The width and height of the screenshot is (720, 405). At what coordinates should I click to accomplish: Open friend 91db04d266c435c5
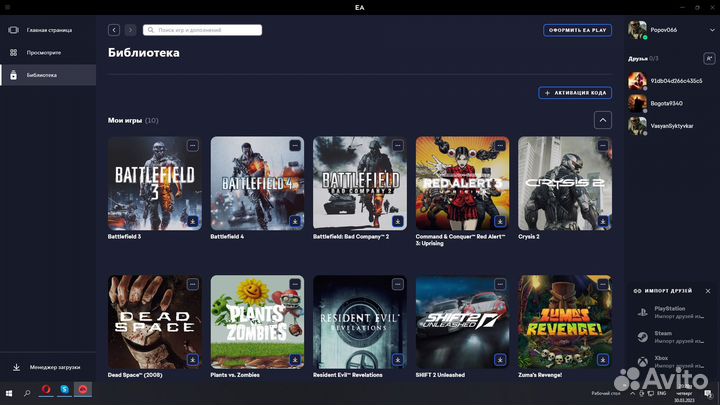click(666, 81)
